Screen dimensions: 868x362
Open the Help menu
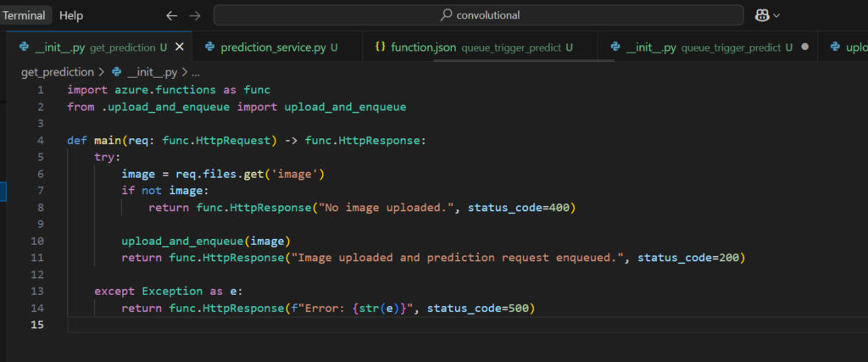click(71, 15)
